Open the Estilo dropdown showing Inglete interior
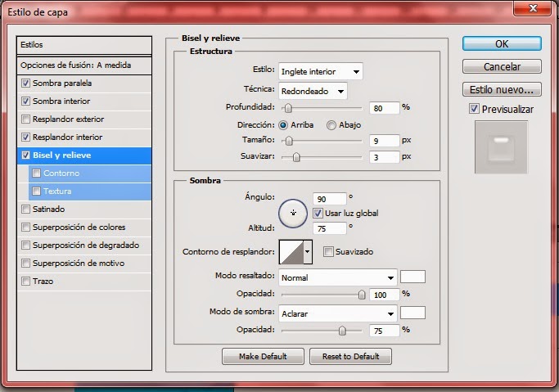The image size is (559, 392). point(321,71)
